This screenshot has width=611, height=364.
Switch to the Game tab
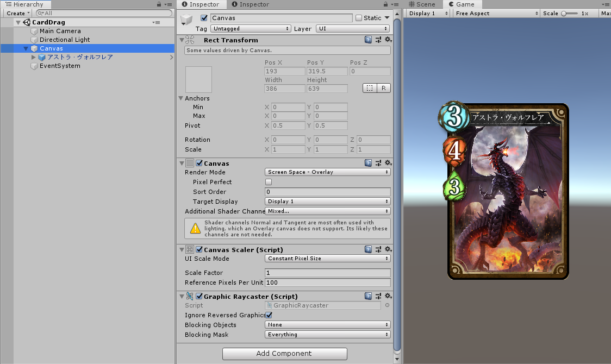pos(462,4)
